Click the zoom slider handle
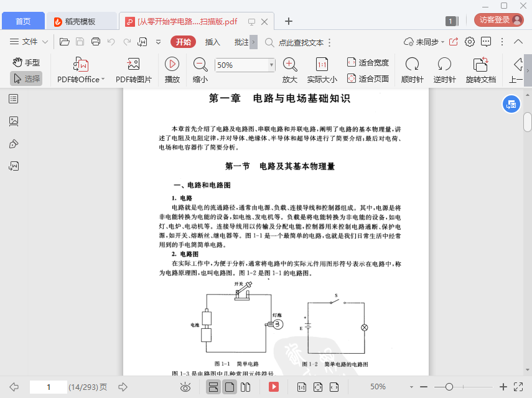Viewport: 532px width, 398px height. click(x=449, y=387)
